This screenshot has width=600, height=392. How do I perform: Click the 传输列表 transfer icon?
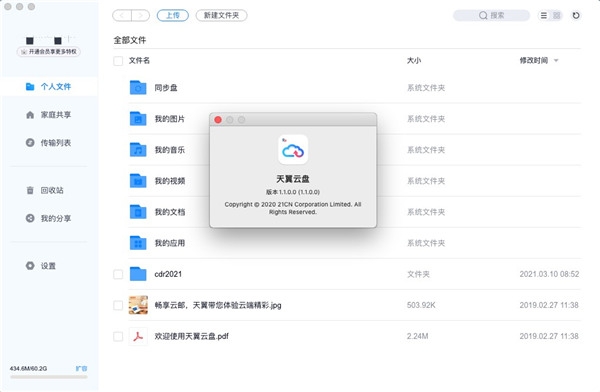30,142
